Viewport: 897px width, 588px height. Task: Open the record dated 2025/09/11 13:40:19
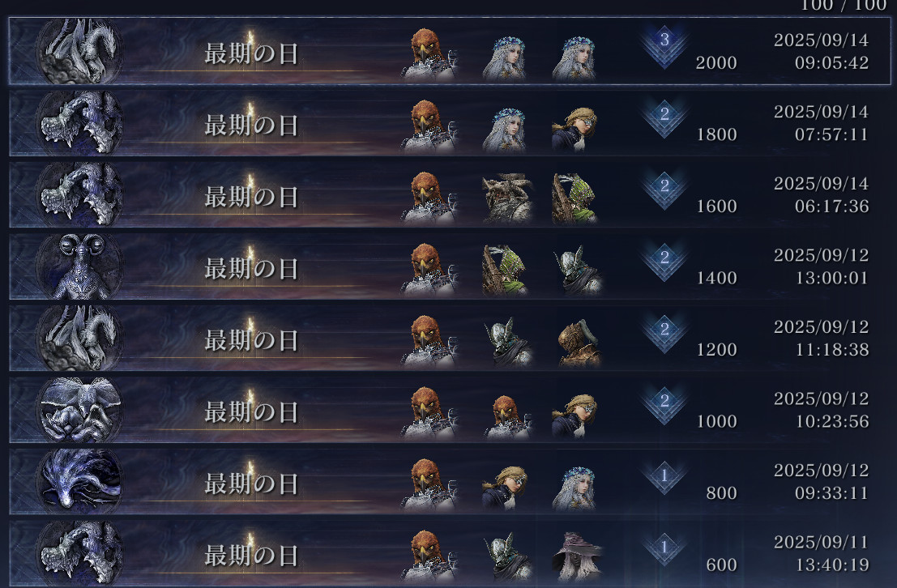[450, 553]
